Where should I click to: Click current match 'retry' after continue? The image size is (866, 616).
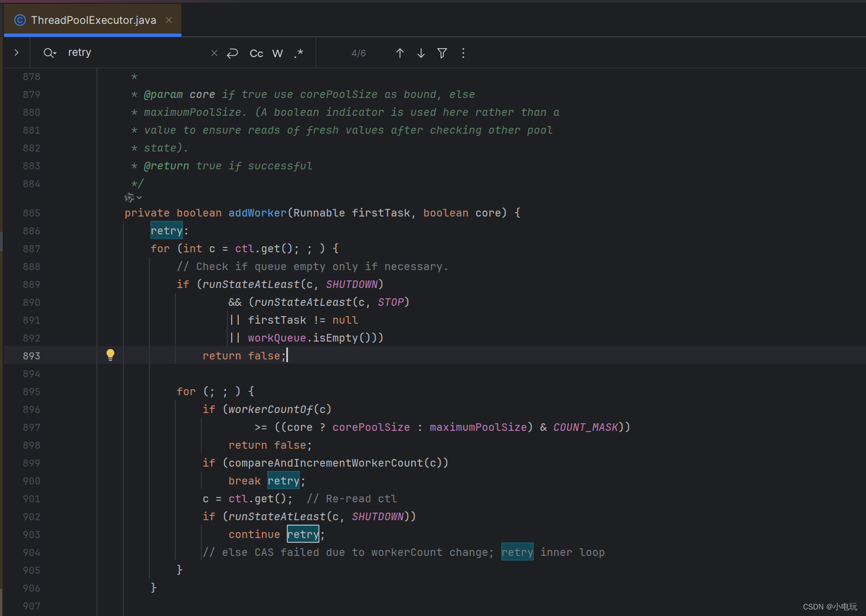pos(303,534)
